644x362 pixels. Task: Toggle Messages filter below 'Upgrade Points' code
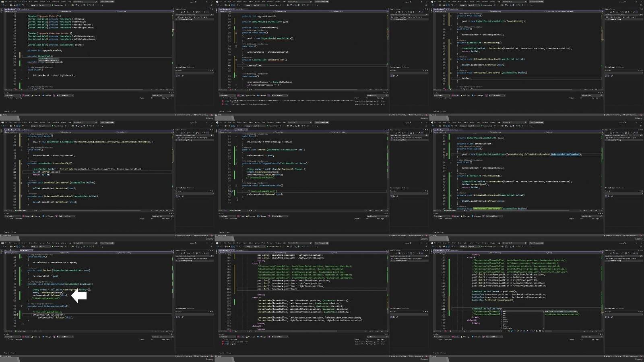[x=47, y=95]
